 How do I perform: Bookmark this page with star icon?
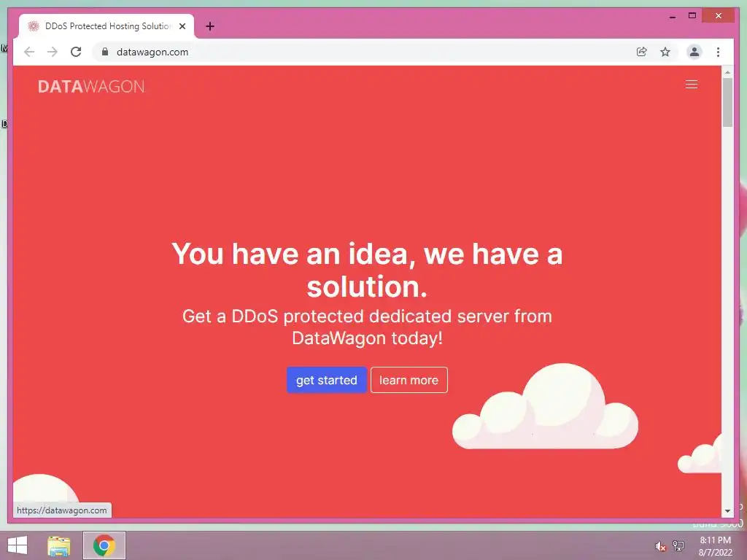(665, 52)
